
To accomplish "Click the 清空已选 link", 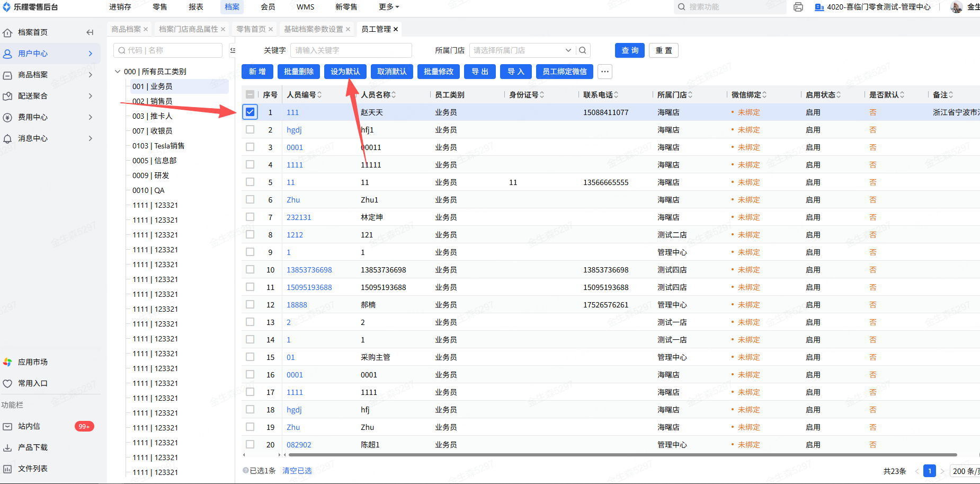I will pos(297,471).
